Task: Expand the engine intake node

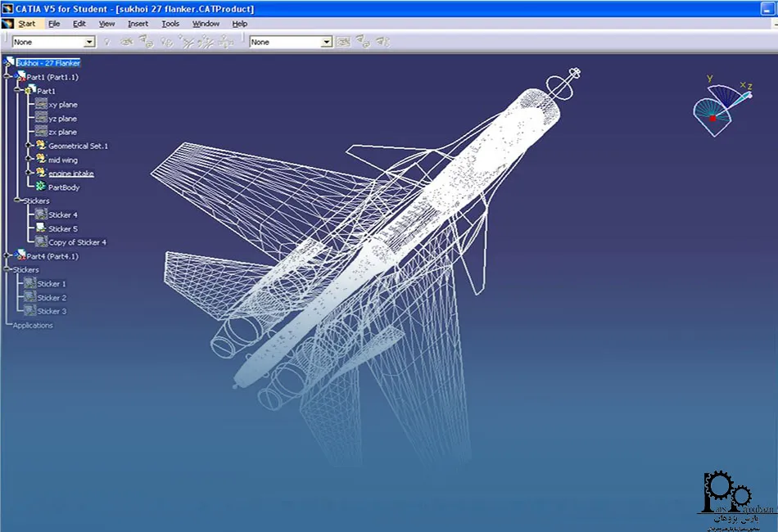Action: point(29,174)
